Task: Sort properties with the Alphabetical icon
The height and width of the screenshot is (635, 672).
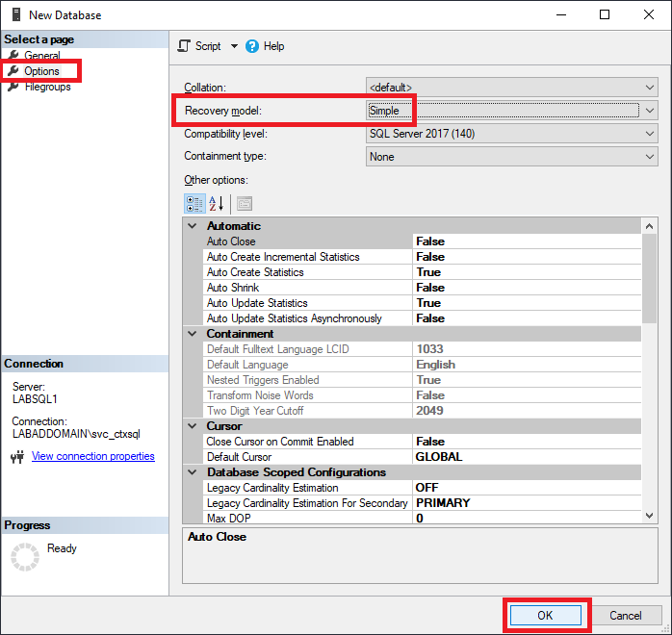Action: coord(217,203)
